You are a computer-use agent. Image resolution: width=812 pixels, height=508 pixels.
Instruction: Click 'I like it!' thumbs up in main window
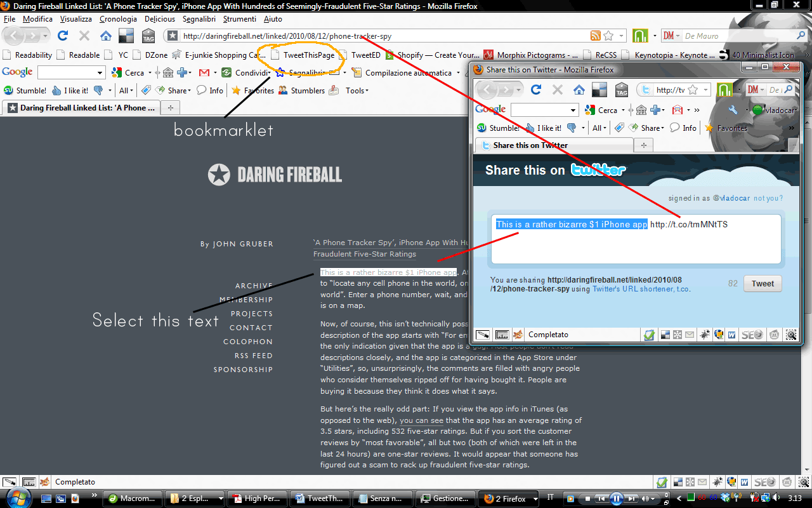pos(70,91)
